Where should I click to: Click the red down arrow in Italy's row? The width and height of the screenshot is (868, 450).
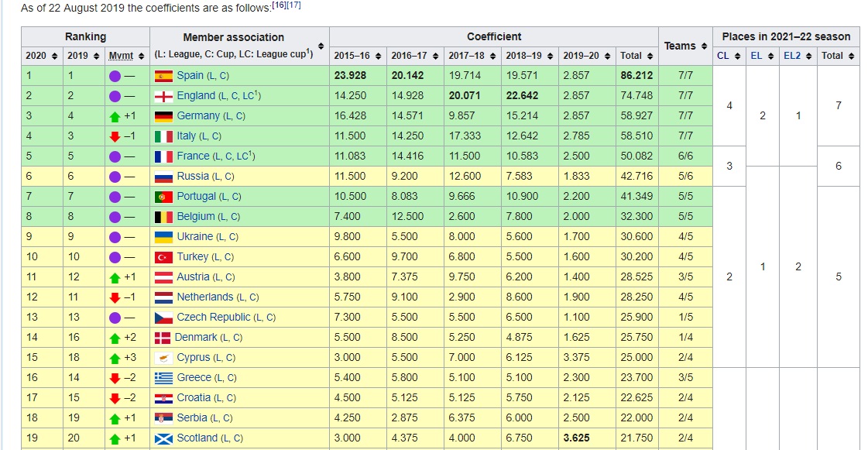[115, 136]
